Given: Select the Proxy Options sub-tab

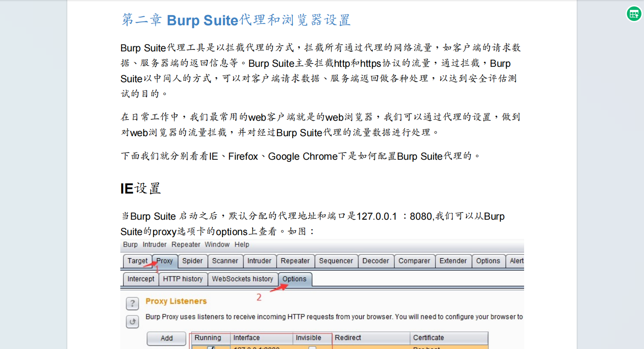Looking at the screenshot, I should pos(295,279).
